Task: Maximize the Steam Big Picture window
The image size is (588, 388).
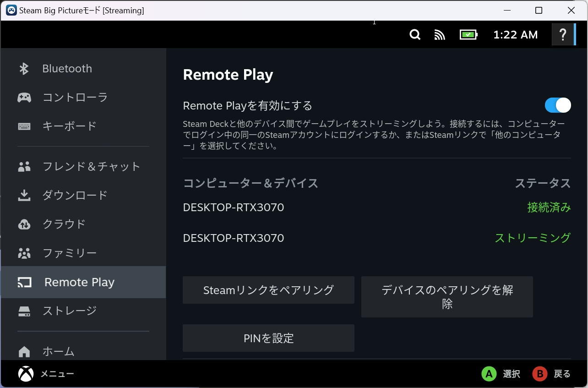Action: pyautogui.click(x=539, y=10)
